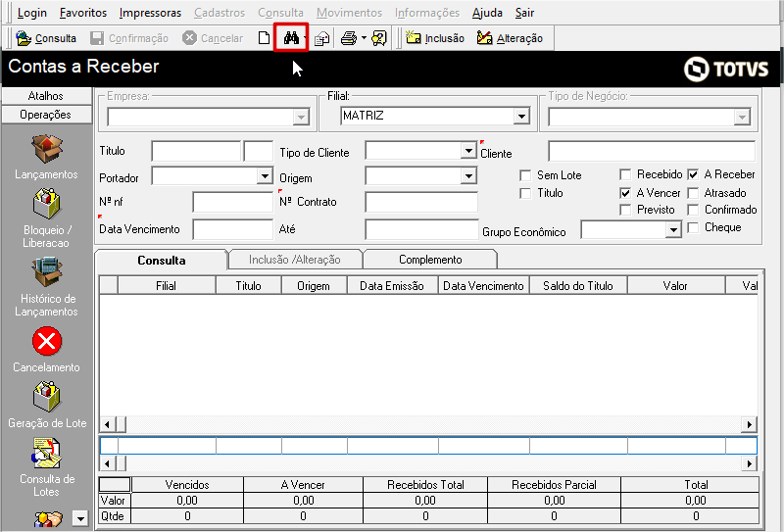
Task: Open the Grupo Econômico dropdown
Action: coord(673,230)
